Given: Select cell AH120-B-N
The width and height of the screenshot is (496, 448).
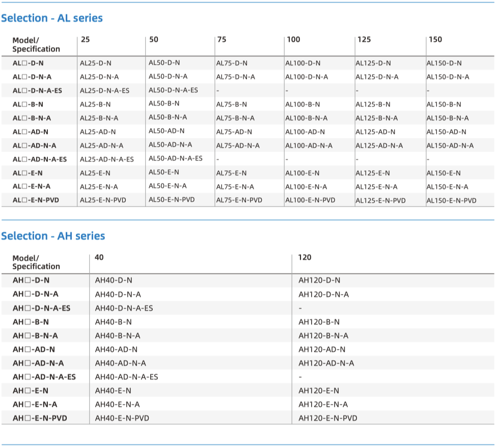Looking at the screenshot, I should (319, 322).
